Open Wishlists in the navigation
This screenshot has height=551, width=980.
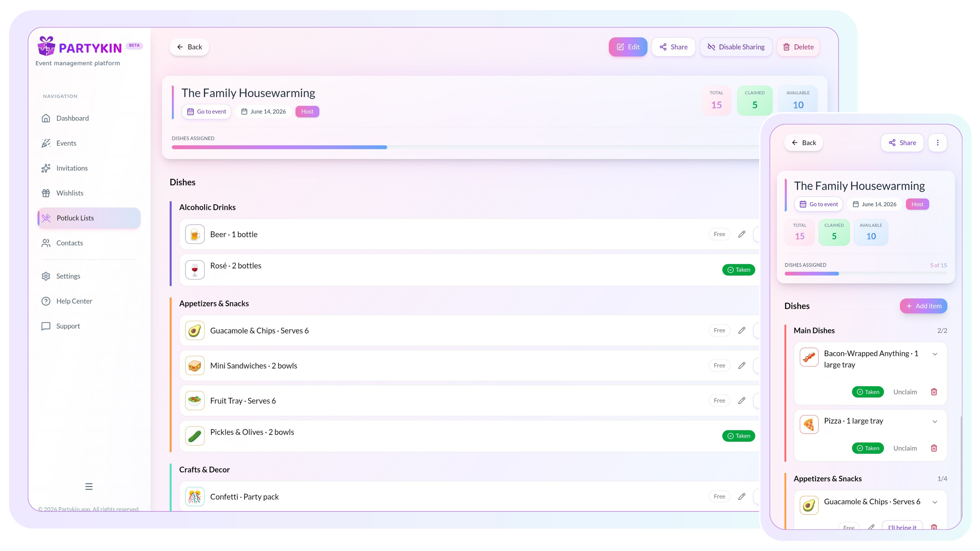pyautogui.click(x=70, y=193)
